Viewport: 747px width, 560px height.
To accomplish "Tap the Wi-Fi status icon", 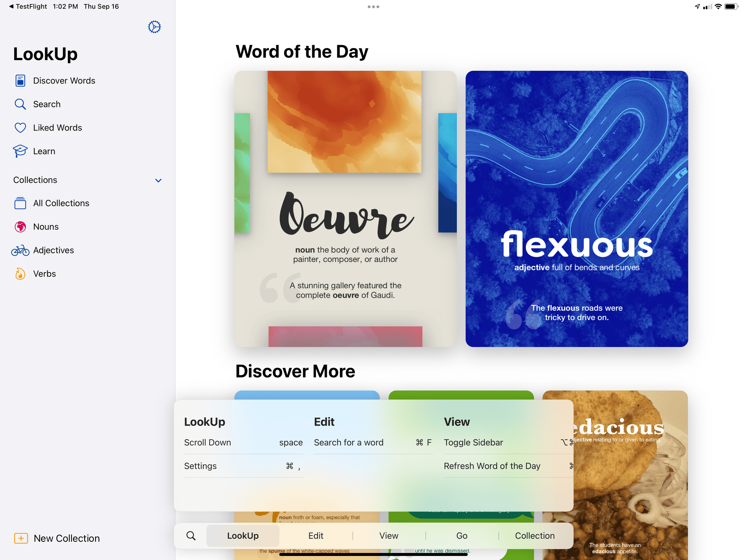I will [x=718, y=6].
